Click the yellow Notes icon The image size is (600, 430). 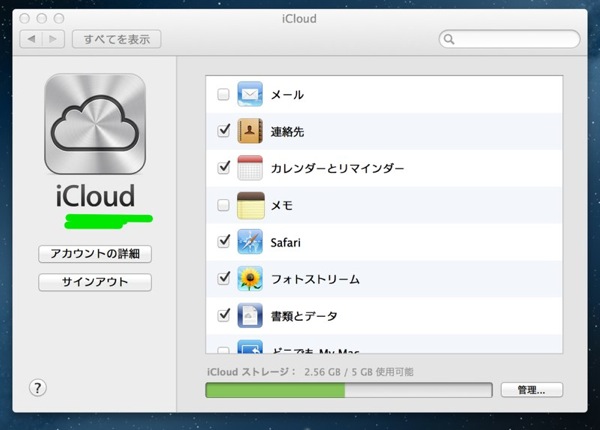tap(251, 205)
